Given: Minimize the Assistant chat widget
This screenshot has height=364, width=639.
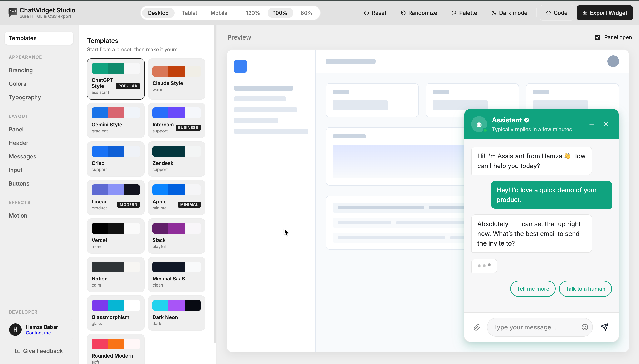Looking at the screenshot, I should 592,124.
